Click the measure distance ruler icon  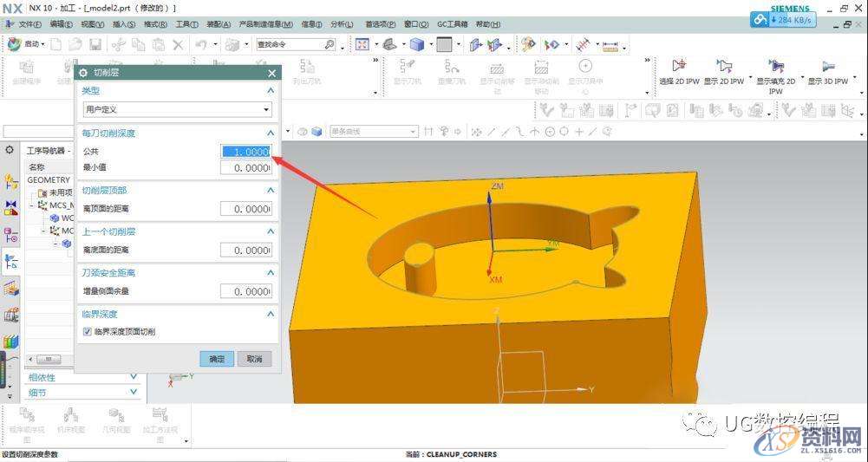(x=610, y=44)
